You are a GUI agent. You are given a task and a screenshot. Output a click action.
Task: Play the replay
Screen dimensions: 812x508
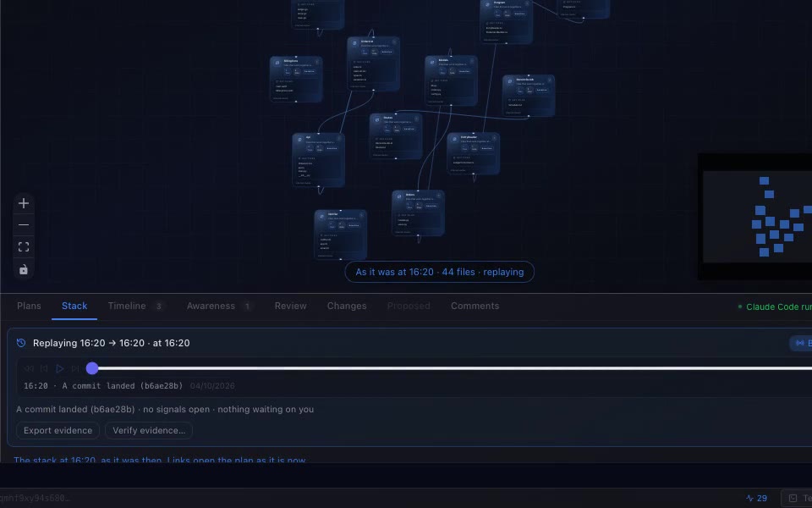[x=59, y=368]
